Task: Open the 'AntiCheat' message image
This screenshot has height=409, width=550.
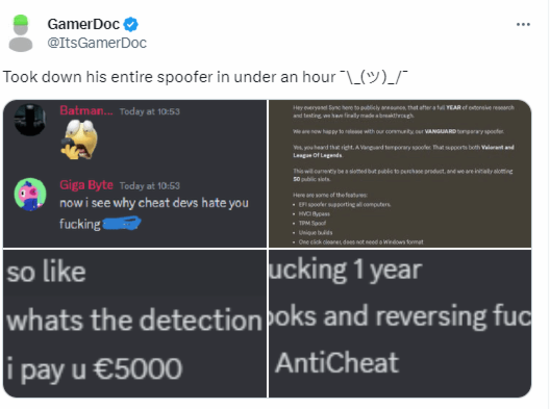Action: pyautogui.click(x=400, y=324)
